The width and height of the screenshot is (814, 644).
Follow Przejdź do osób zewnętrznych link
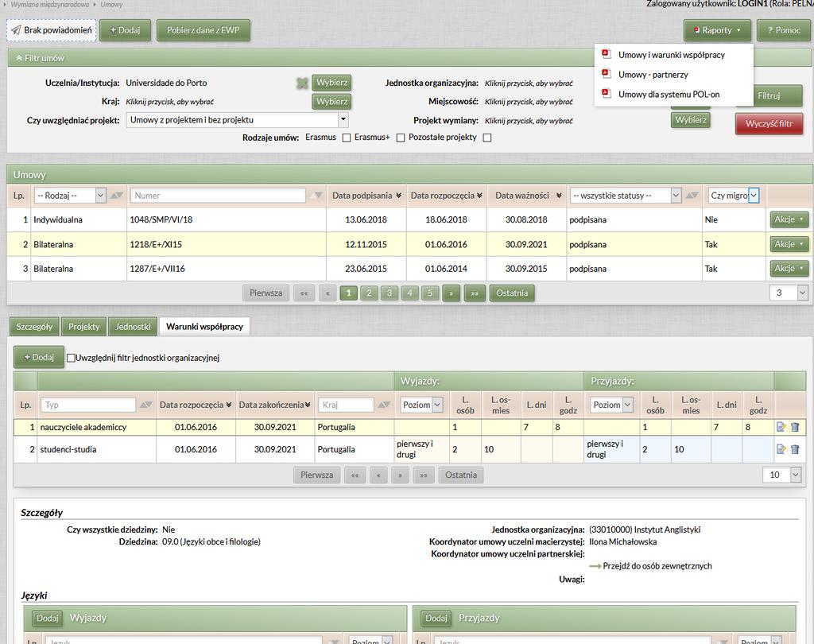(657, 566)
